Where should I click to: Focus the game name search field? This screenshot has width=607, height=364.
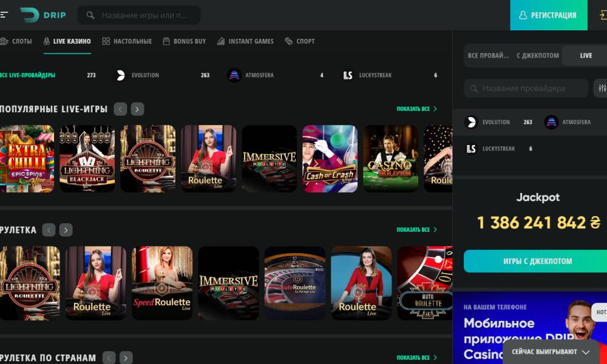click(139, 15)
